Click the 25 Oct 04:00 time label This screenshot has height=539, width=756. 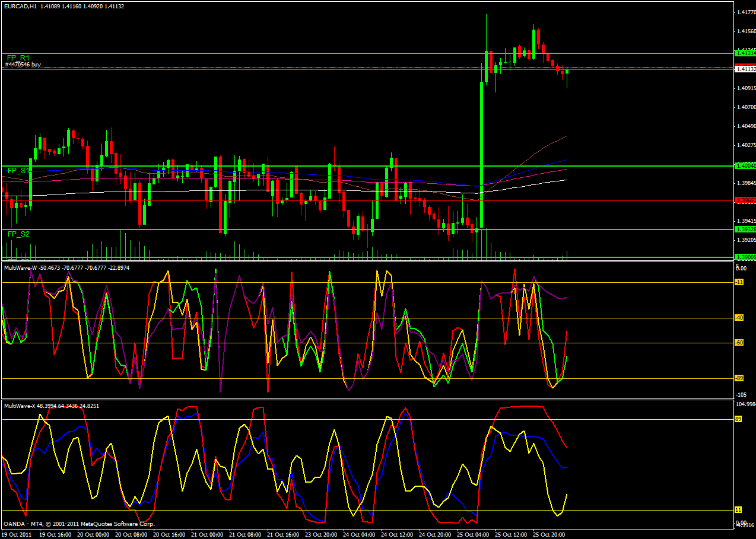click(474, 534)
